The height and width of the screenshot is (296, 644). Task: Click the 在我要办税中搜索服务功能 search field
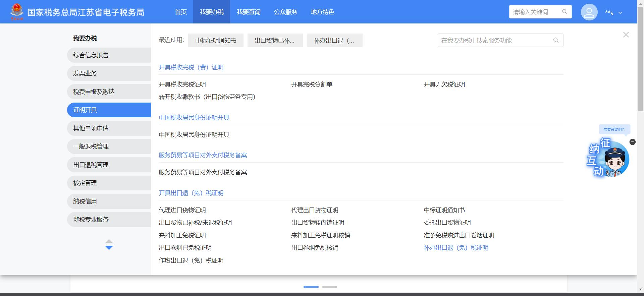pyautogui.click(x=495, y=41)
